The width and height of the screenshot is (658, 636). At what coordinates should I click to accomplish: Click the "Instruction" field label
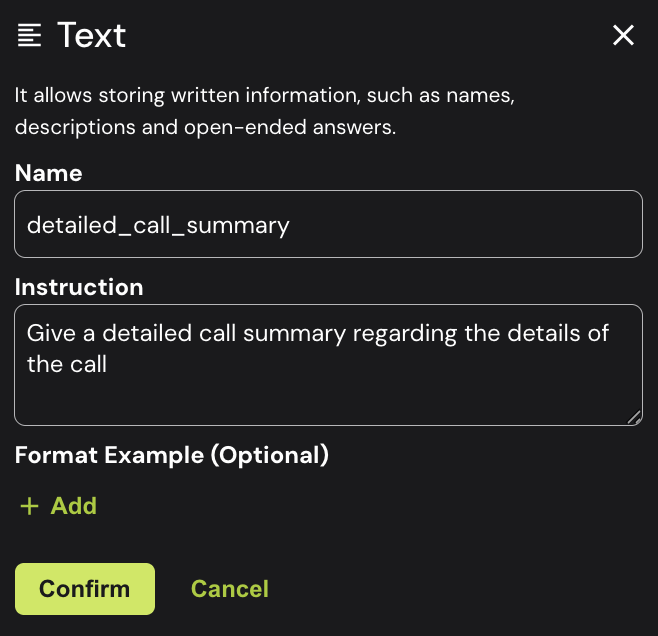79,287
